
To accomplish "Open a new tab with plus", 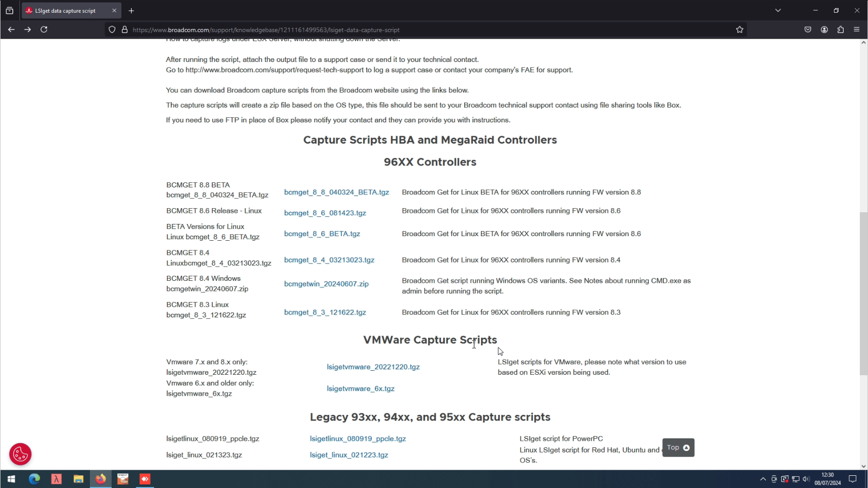I will coord(131,11).
